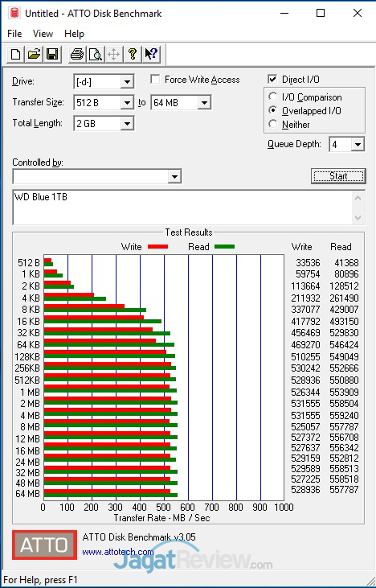Expand the Drive dropdown list
This screenshot has height=588, width=376.
127,82
